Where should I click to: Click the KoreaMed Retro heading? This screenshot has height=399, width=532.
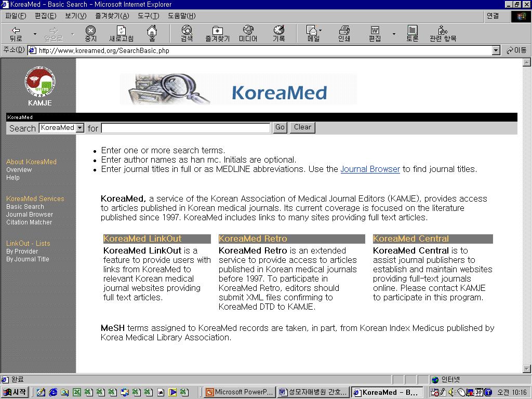pos(292,239)
